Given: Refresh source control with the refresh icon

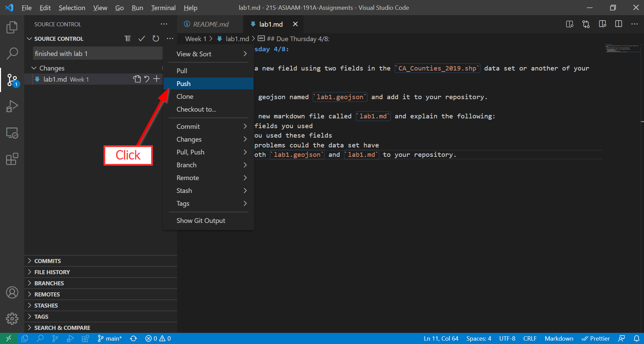Looking at the screenshot, I should point(156,39).
